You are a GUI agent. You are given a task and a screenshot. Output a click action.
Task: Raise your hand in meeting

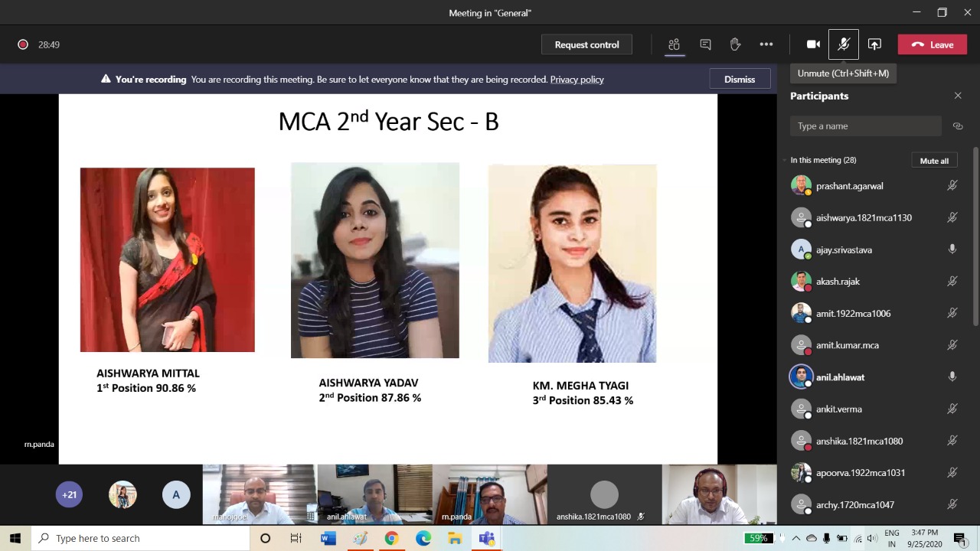pos(735,44)
